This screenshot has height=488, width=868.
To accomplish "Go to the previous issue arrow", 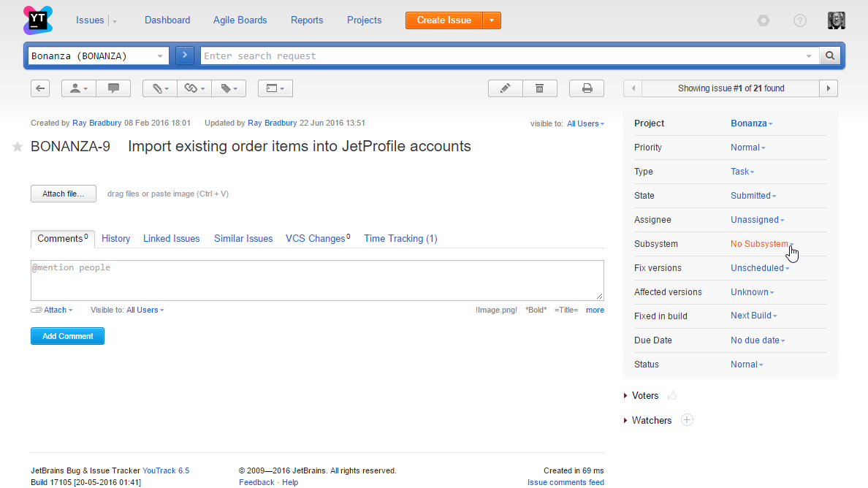I will point(633,88).
